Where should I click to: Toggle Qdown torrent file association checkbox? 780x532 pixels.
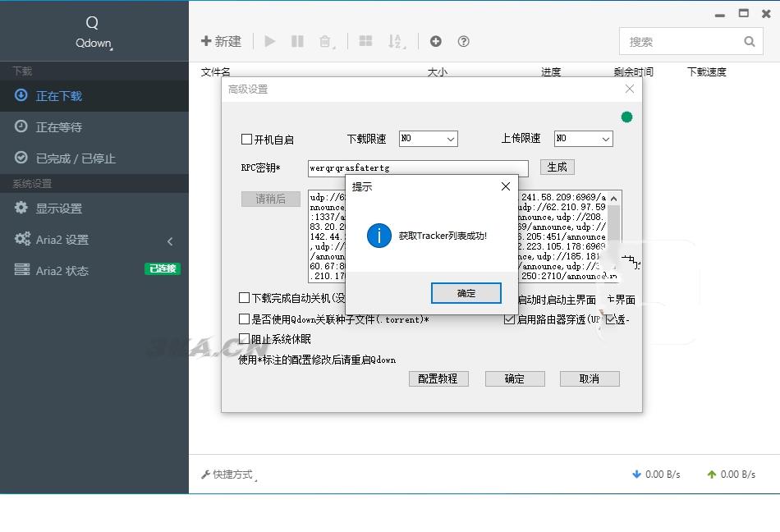click(244, 319)
